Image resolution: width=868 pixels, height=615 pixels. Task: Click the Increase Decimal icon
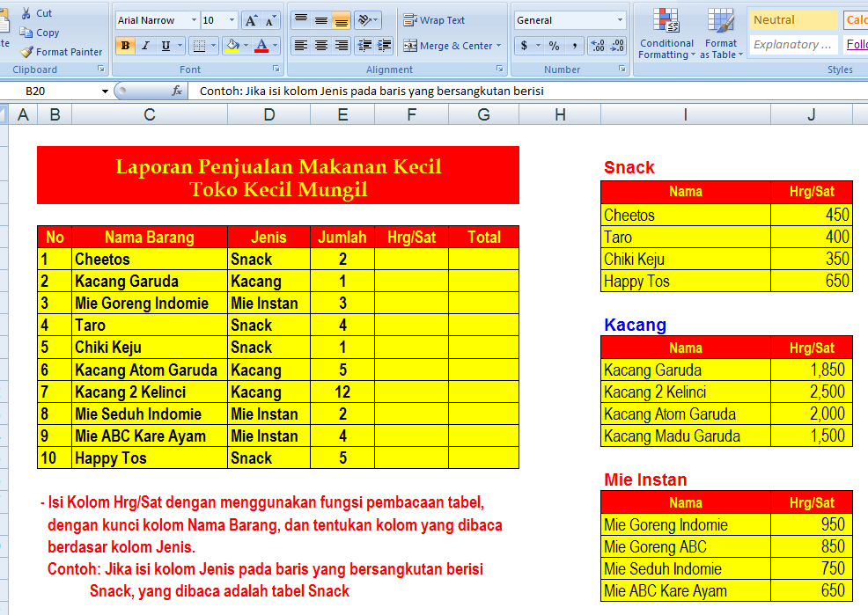click(x=598, y=46)
